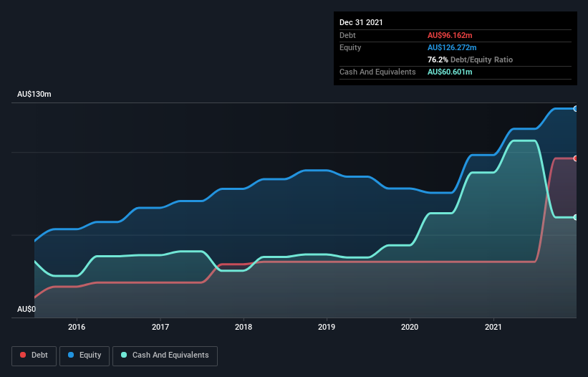Click the 2018 x-axis label
Image resolution: width=588 pixels, height=377 pixels.
click(244, 327)
